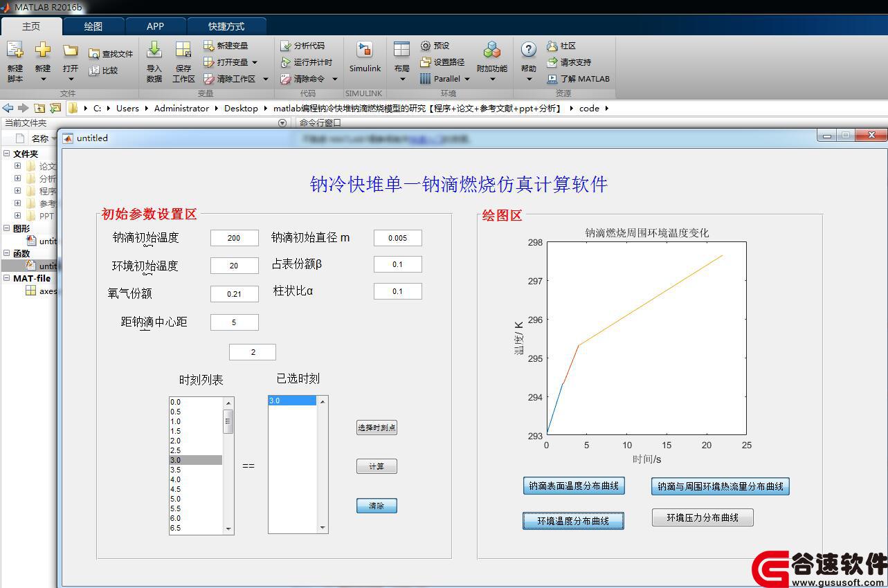
Task: Click the 柱状比α input field
Action: click(398, 291)
